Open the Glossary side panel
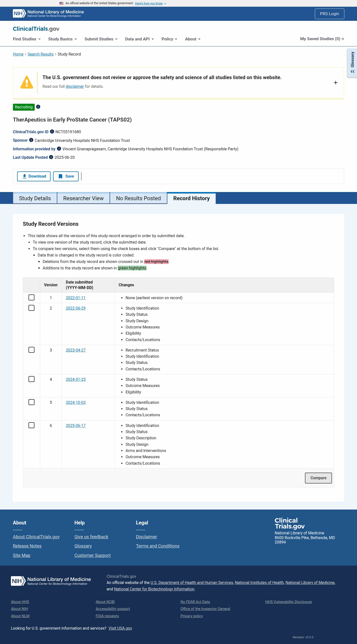This screenshot has width=357, height=644. (x=352, y=63)
